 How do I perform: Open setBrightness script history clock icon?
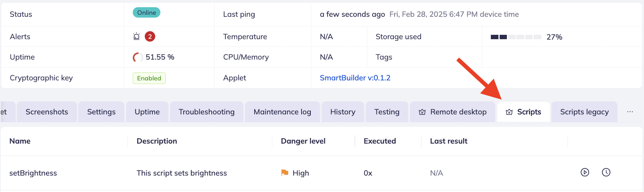coord(606,172)
